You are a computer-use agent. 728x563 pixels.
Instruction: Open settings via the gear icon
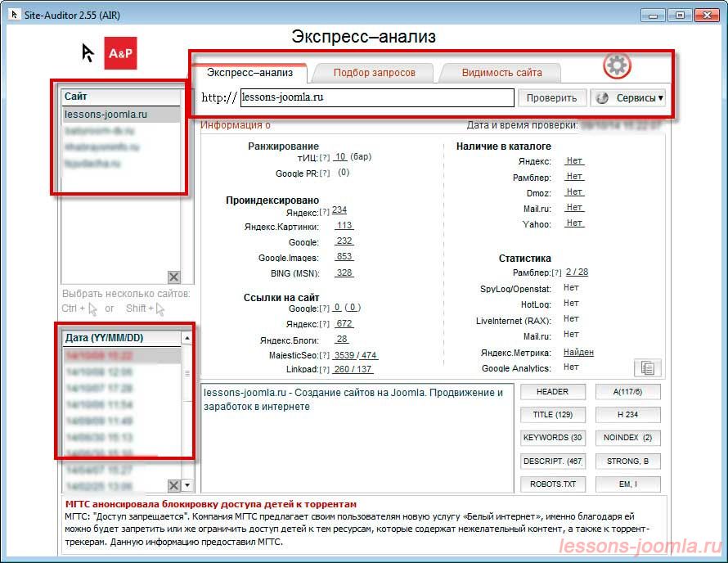[x=617, y=65]
